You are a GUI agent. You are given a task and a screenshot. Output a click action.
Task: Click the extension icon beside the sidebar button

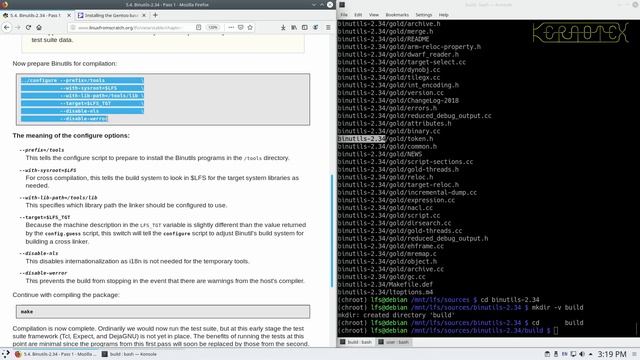click(x=316, y=27)
